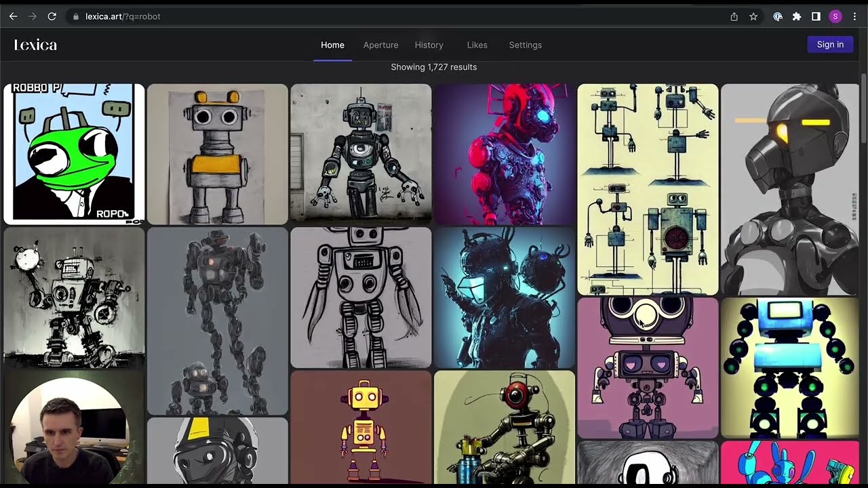
Task: Open red-eyed robot on olive background
Action: (x=505, y=427)
